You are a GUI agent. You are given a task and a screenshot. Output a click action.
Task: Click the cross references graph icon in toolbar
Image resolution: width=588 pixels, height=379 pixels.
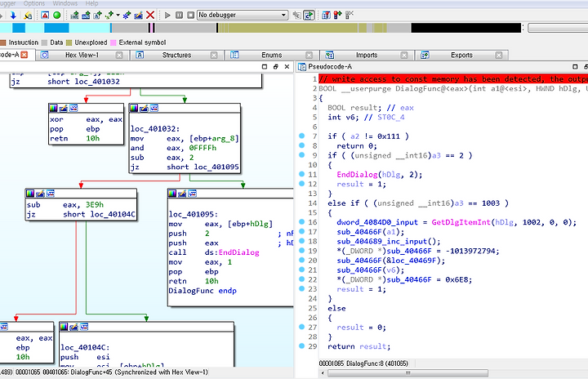[x=86, y=15]
